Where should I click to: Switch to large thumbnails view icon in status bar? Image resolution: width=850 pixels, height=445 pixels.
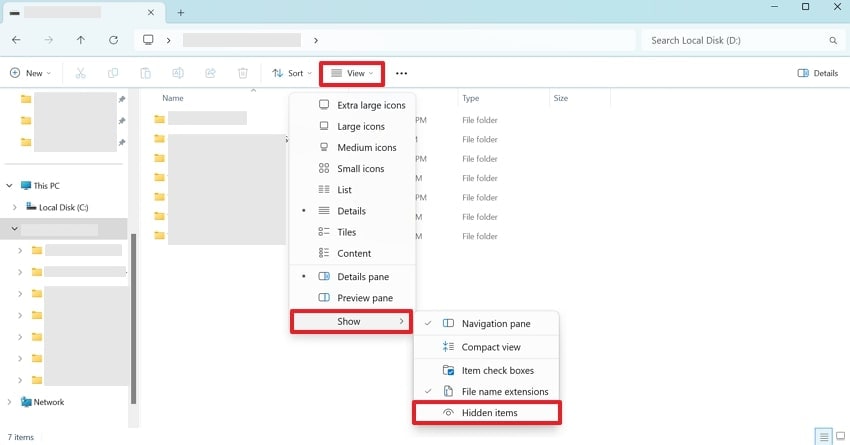(x=840, y=436)
